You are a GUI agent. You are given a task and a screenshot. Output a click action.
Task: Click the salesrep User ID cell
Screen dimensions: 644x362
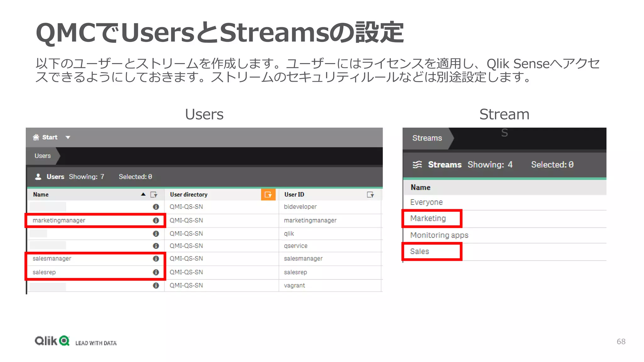(x=295, y=272)
